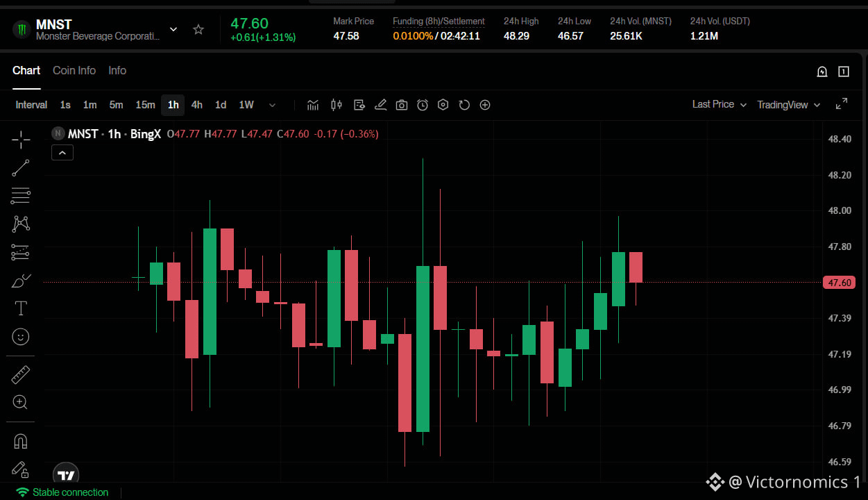Switch to single chart layout icon
The width and height of the screenshot is (868, 500).
(x=844, y=71)
